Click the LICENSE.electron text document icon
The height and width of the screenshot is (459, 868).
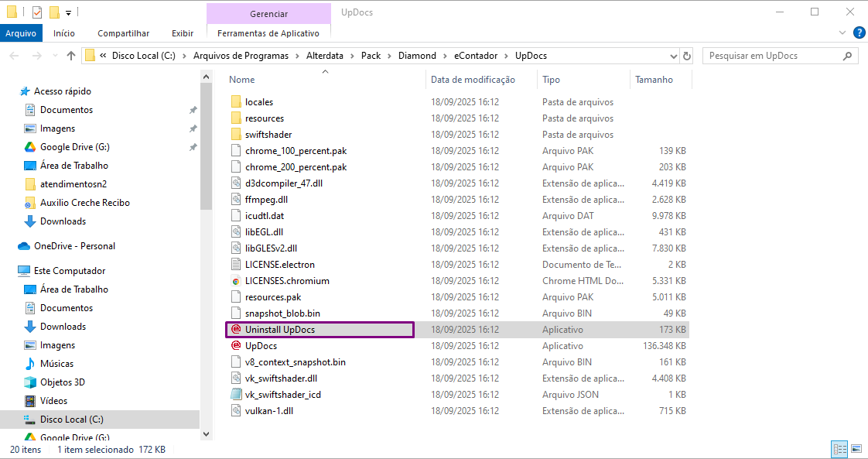pos(236,265)
